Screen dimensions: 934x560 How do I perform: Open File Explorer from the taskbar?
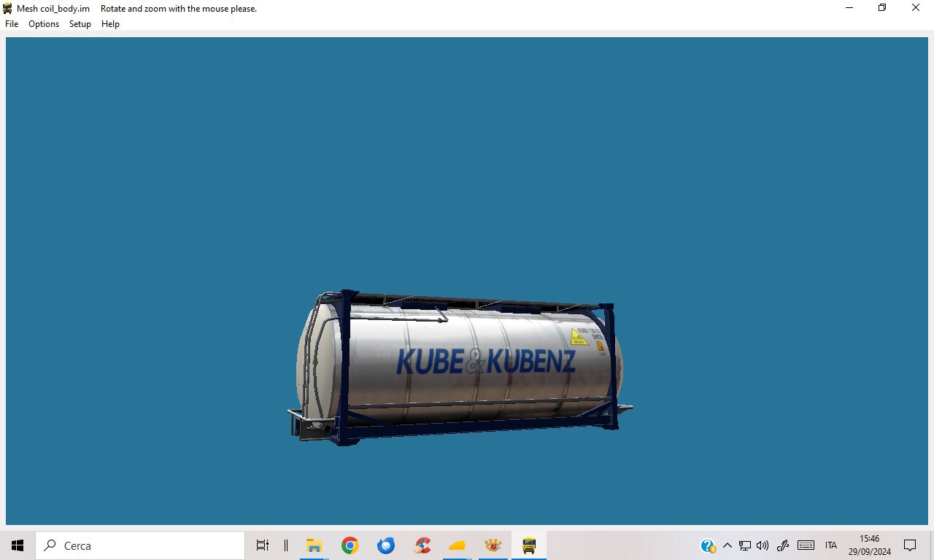(314, 545)
